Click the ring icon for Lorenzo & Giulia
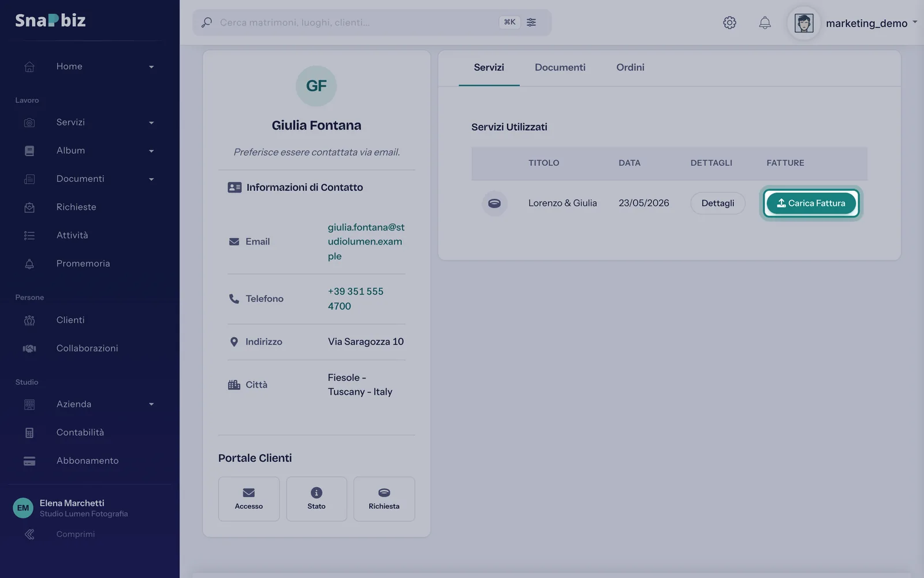 [494, 203]
